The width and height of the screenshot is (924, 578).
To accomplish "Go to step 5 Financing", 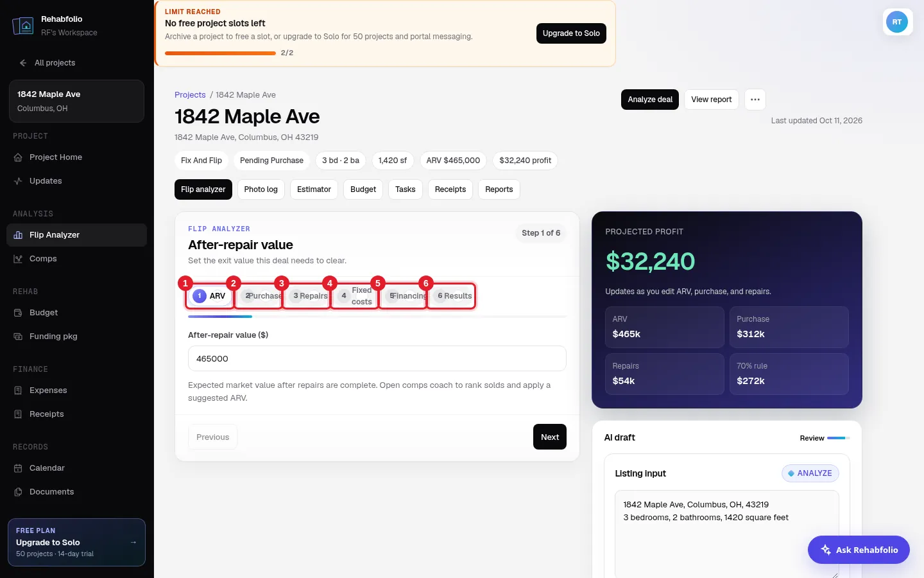I will coord(403,296).
